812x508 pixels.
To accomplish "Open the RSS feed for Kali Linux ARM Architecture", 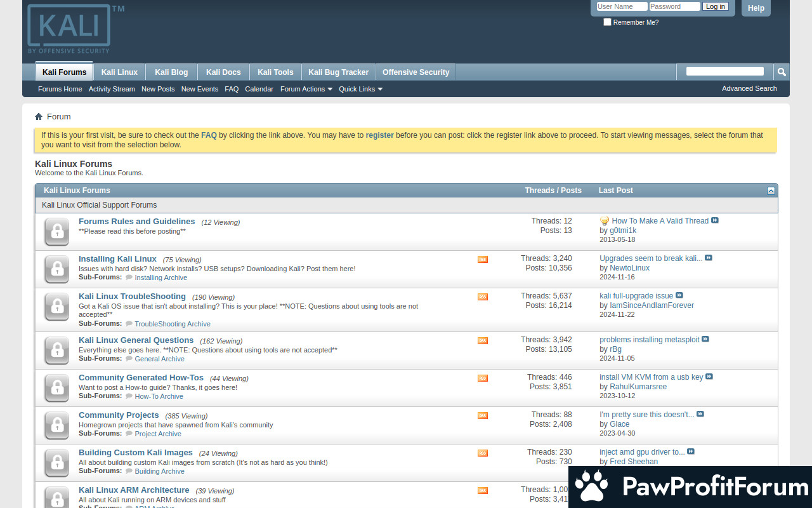I will tap(483, 490).
